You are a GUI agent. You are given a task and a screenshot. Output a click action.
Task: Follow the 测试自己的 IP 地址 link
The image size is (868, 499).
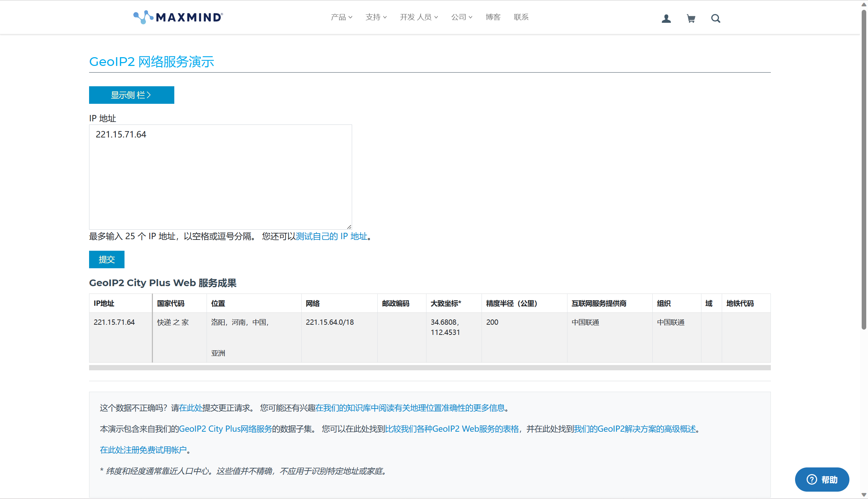[331, 236]
